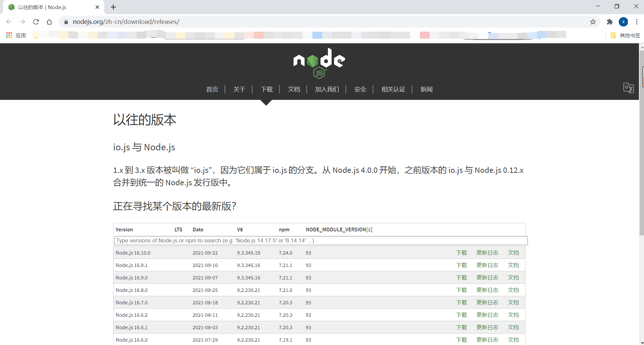Download Node.js 16.9.0
Image resolution: width=644 pixels, height=345 pixels.
[462, 278]
